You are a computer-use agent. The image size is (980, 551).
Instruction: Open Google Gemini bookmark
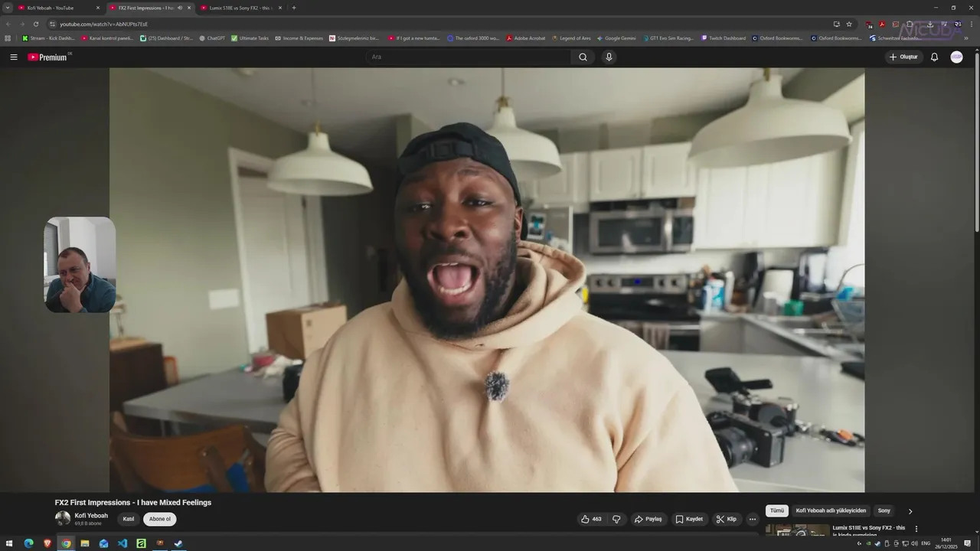tap(616, 37)
